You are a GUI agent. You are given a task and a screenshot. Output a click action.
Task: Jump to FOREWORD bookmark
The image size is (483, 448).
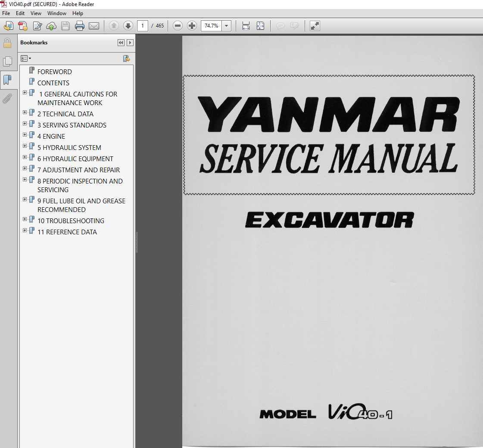(x=55, y=72)
